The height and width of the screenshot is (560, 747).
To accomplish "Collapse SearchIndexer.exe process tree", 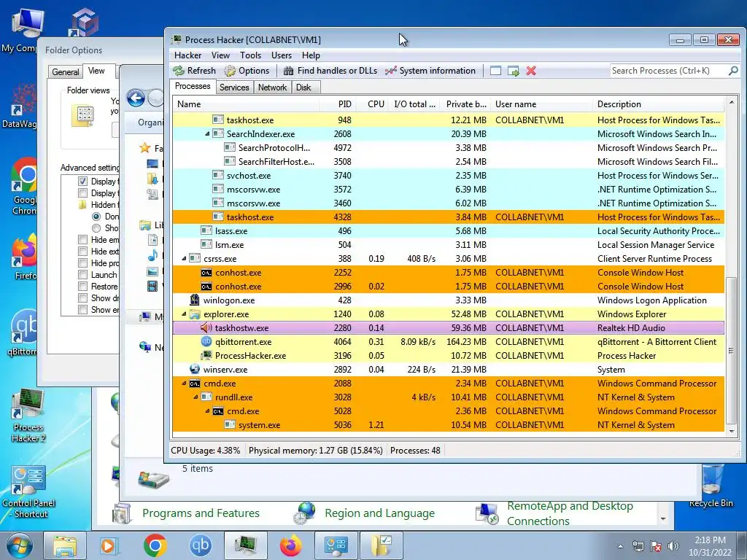I will point(207,134).
